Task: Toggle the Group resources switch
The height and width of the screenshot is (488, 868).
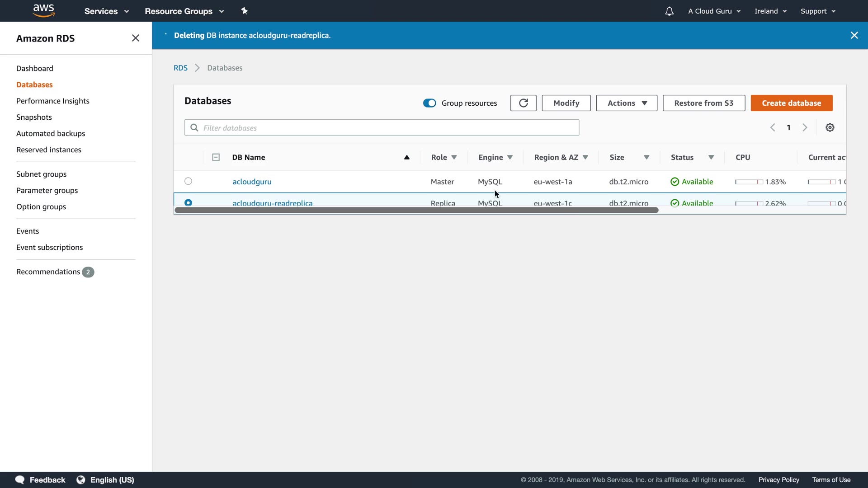Action: pos(429,103)
